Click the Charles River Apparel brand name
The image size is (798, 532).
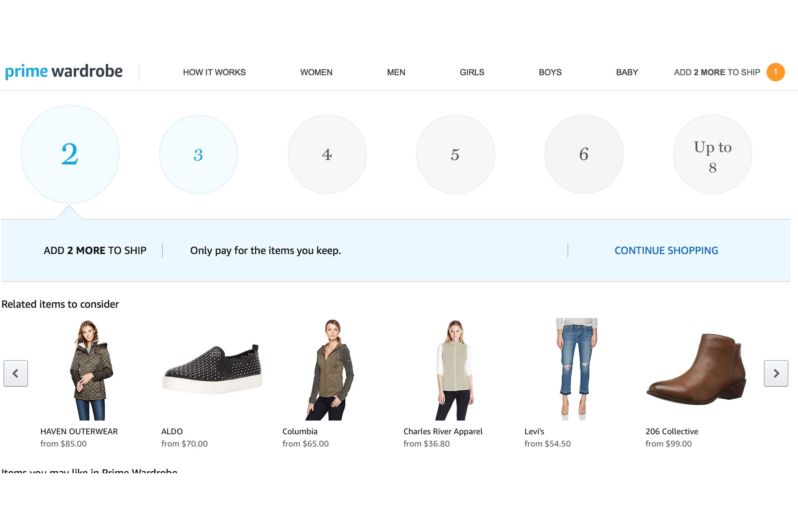pos(443,431)
